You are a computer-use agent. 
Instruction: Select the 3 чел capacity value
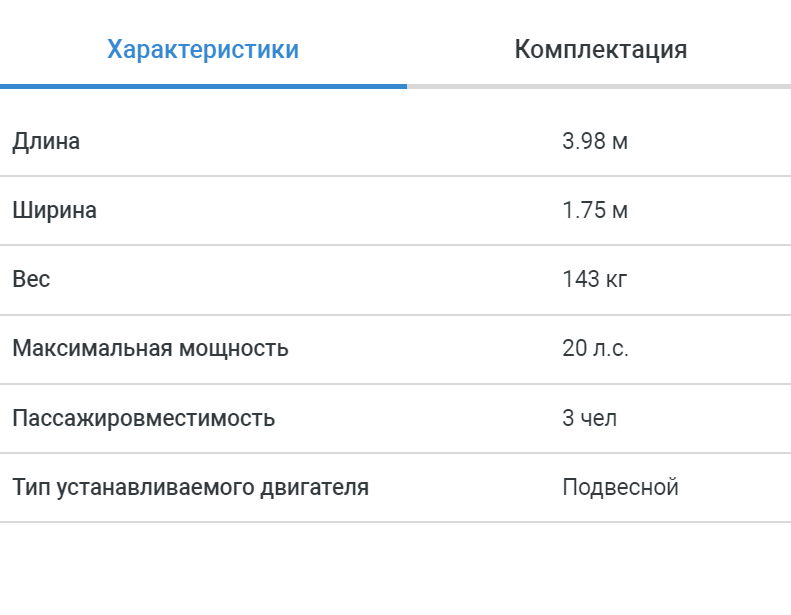589,418
